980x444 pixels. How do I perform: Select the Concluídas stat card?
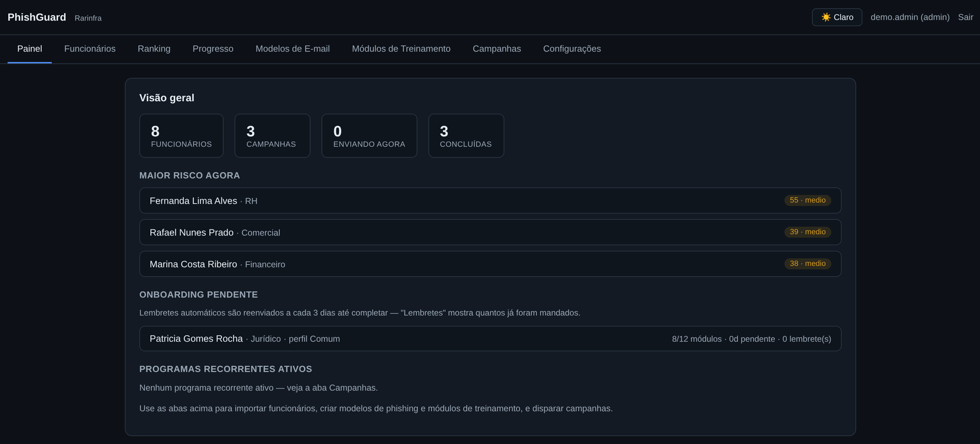point(466,135)
